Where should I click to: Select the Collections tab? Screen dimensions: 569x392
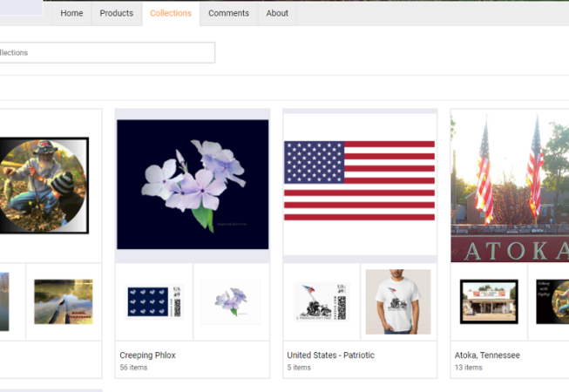click(x=171, y=13)
